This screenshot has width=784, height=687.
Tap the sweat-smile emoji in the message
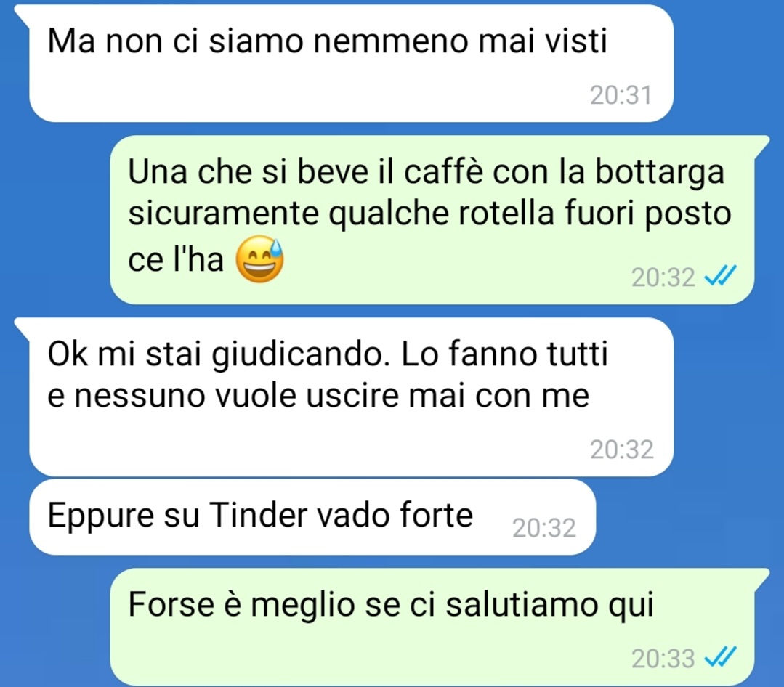pos(259,259)
